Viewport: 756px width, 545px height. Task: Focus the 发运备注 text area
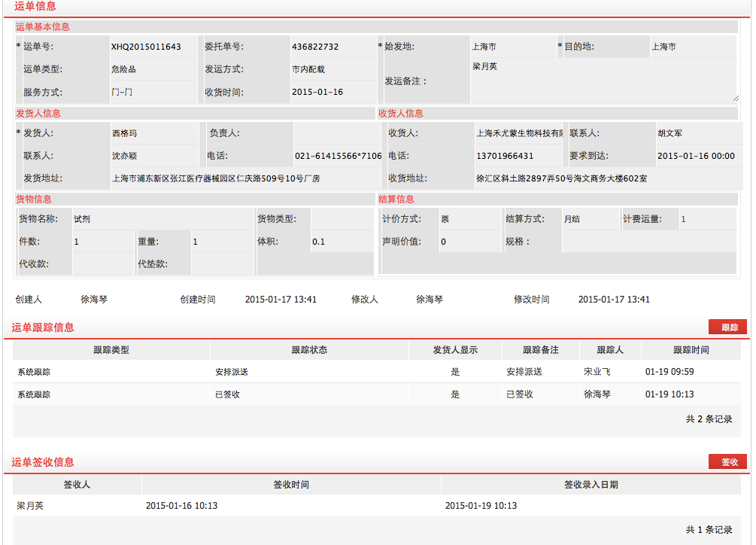(x=603, y=81)
